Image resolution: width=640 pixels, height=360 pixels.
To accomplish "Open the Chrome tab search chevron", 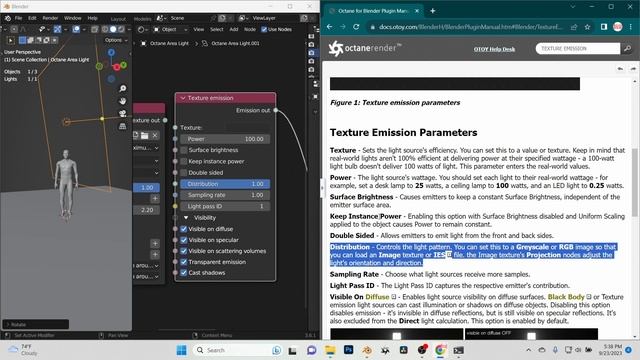I will coord(573,7).
